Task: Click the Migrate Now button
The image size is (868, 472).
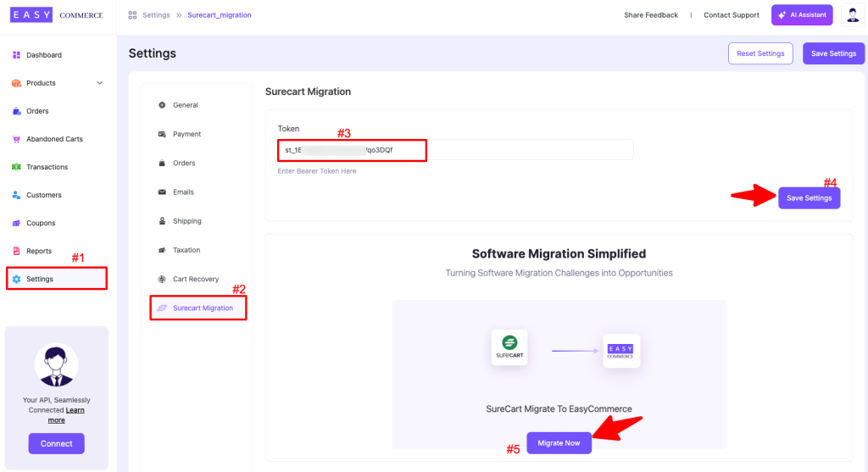Action: [559, 443]
